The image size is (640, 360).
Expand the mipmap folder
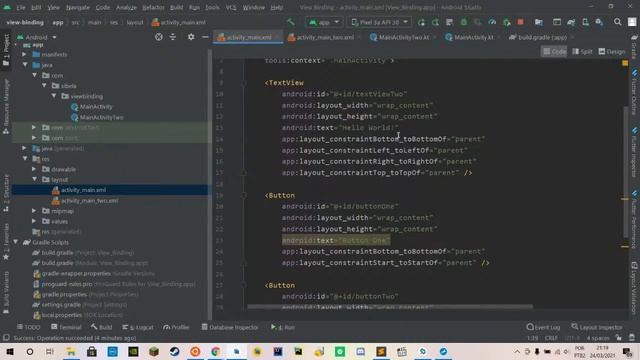coord(34,211)
